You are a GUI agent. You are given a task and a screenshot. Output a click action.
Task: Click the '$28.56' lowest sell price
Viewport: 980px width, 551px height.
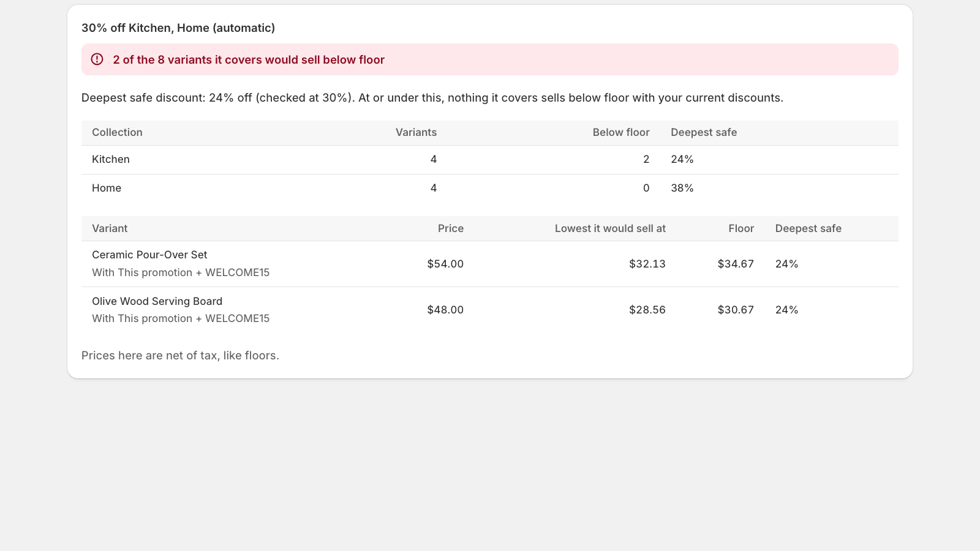(x=647, y=310)
